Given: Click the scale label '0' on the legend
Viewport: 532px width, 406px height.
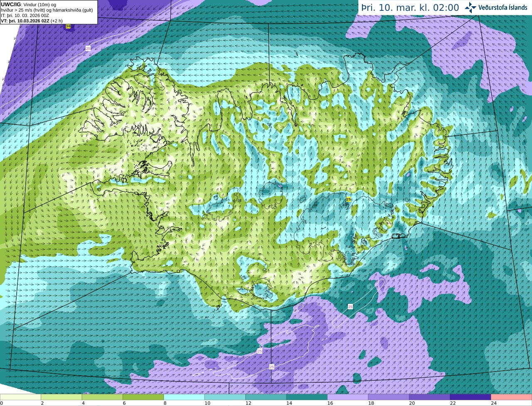Looking at the screenshot, I should tap(1, 403).
